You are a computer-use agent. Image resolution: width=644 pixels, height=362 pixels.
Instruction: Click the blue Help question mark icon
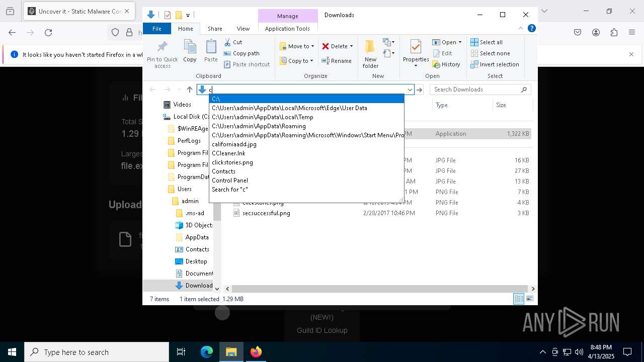(531, 29)
